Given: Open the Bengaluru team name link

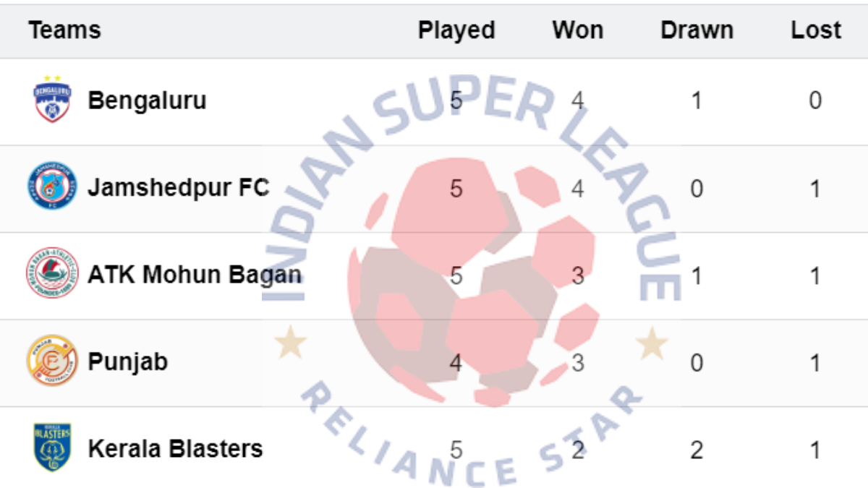Looking at the screenshot, I should pyautogui.click(x=147, y=100).
